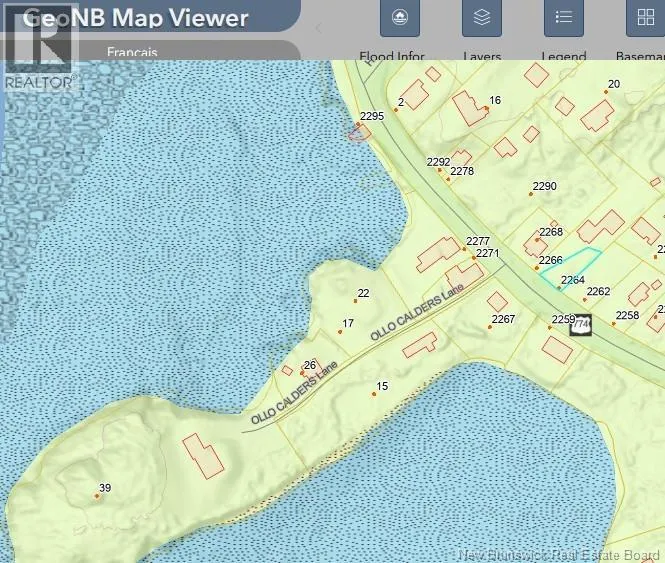Click the large building on the peninsula

point(203,456)
